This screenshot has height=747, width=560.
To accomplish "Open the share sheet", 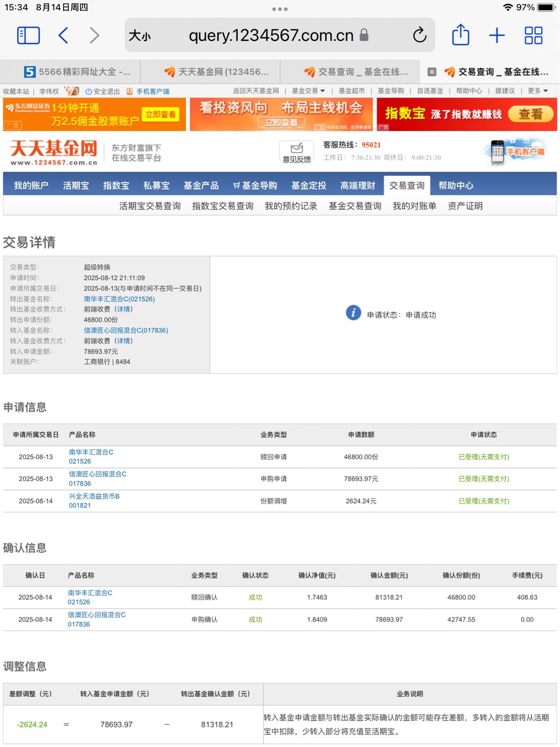I will (x=461, y=35).
